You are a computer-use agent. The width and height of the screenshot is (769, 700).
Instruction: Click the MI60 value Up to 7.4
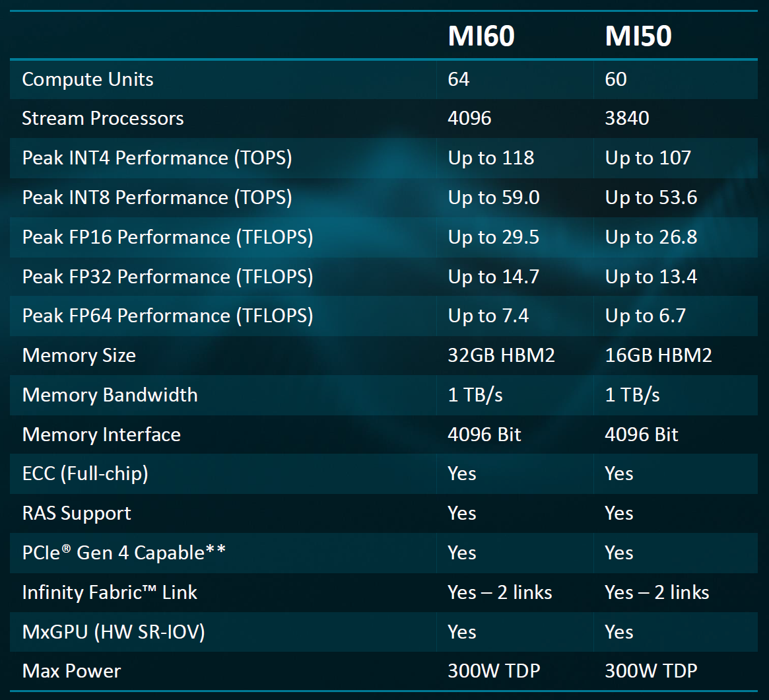[x=488, y=316]
